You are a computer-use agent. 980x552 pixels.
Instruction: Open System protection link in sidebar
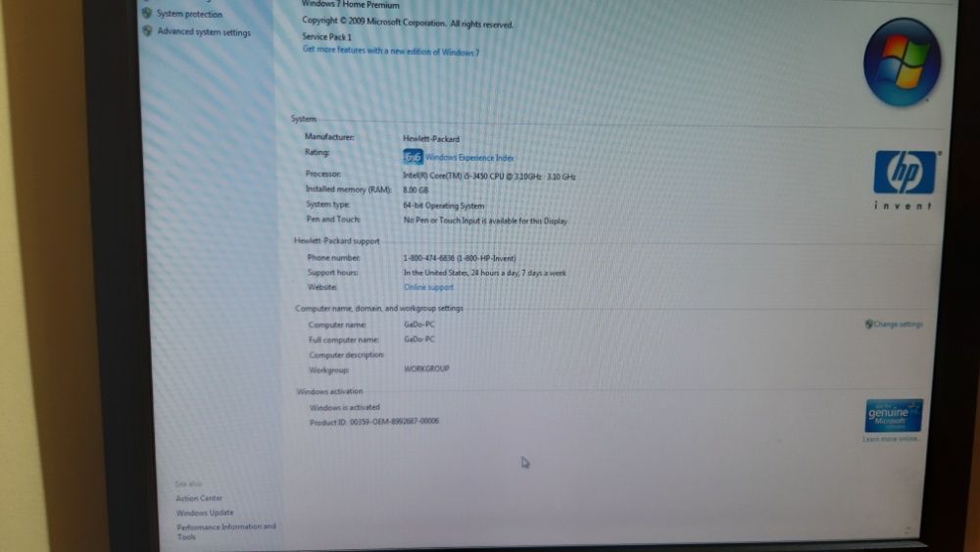point(189,14)
